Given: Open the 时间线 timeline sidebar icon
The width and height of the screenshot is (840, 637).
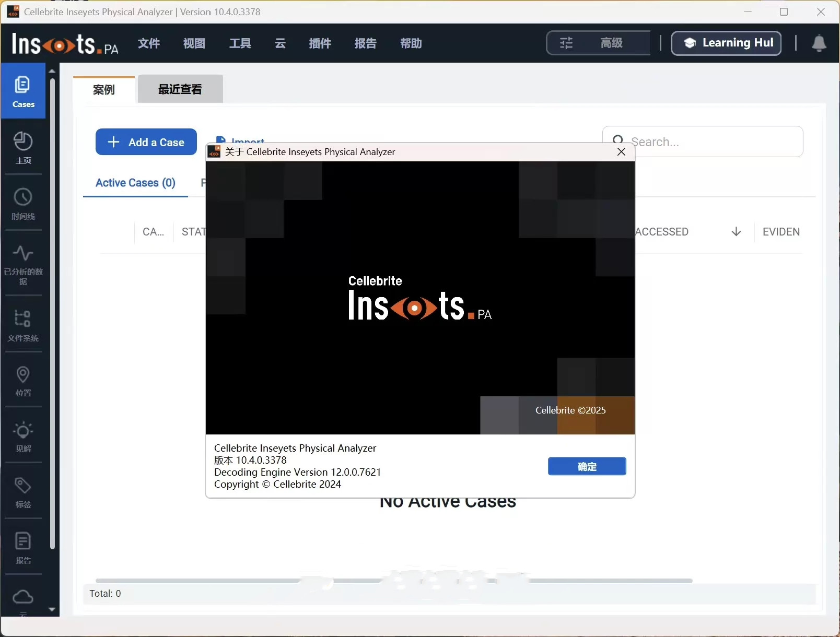Looking at the screenshot, I should tap(23, 203).
